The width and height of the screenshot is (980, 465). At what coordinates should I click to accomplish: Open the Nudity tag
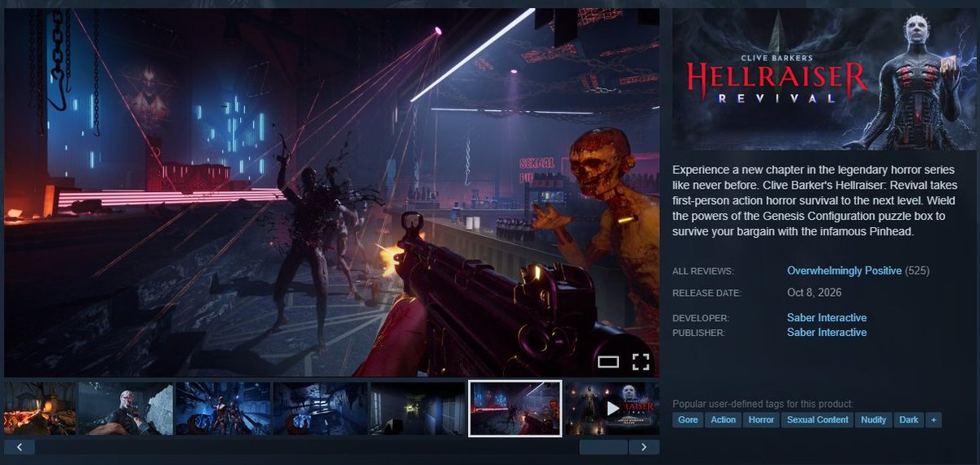point(874,420)
